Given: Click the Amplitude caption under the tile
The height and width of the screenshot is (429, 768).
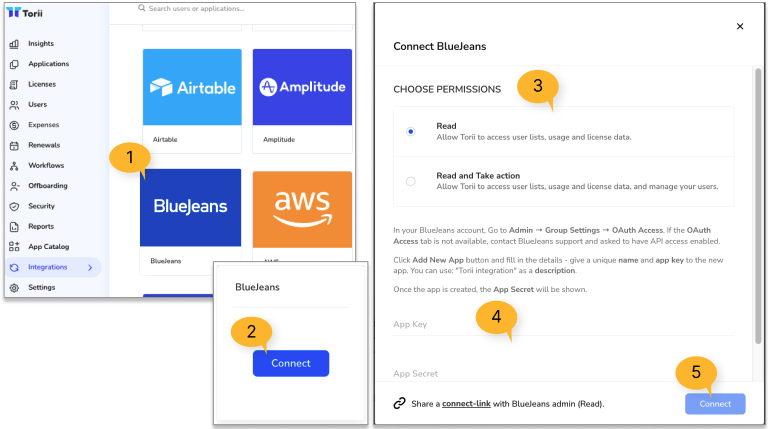Looking at the screenshot, I should pos(279,140).
